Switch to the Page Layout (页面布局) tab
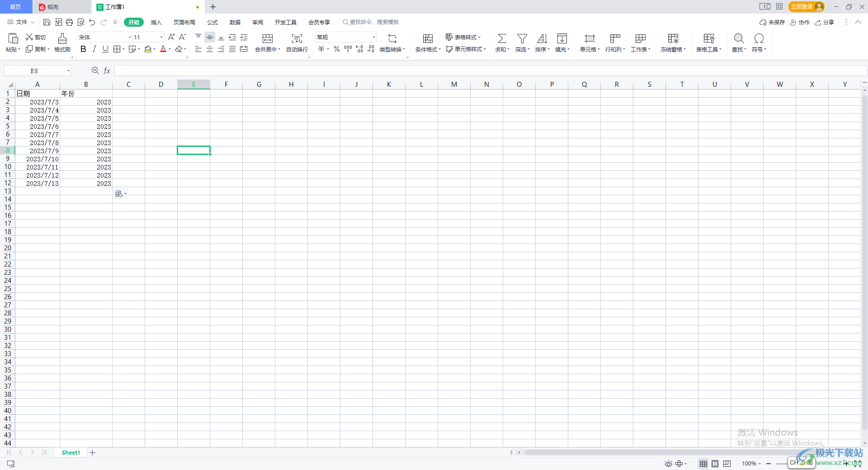 point(184,22)
